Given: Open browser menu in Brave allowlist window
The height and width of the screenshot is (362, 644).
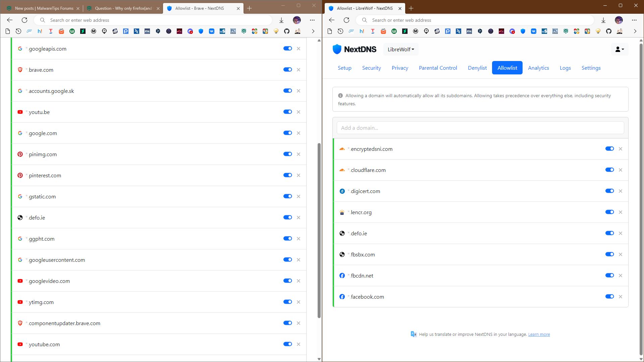Looking at the screenshot, I should point(312,20).
